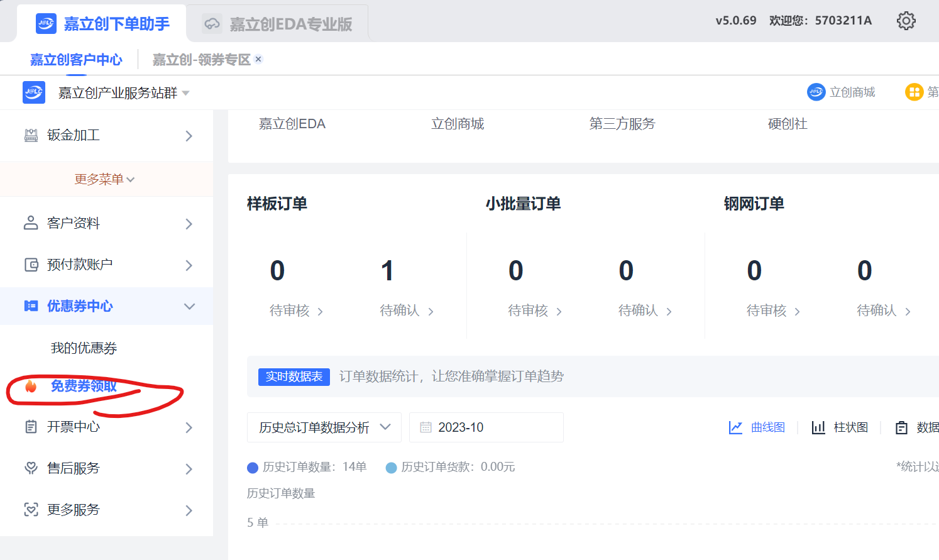Screen dimensions: 939x560
Task: Click the 实时数据表 blue tag
Action: 294,376
